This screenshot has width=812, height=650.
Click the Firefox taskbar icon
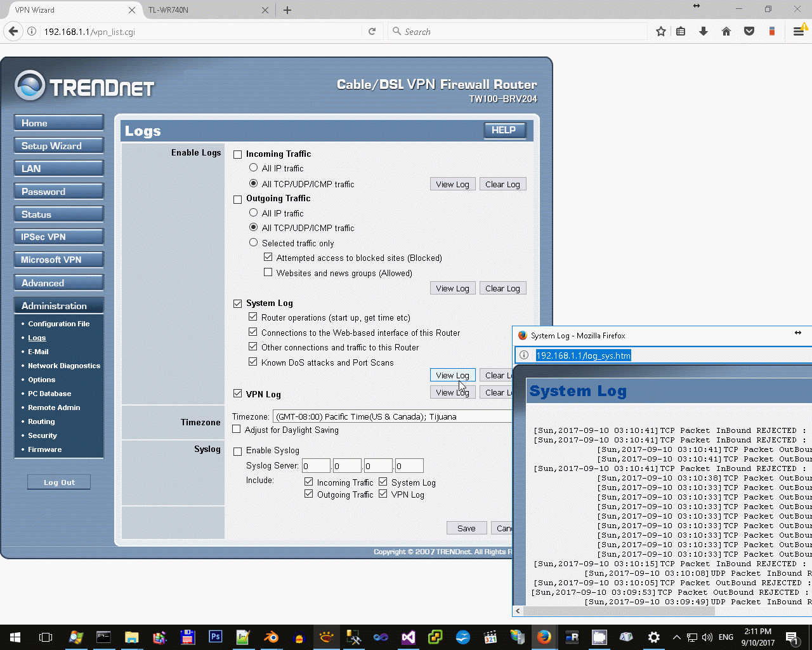tap(544, 637)
